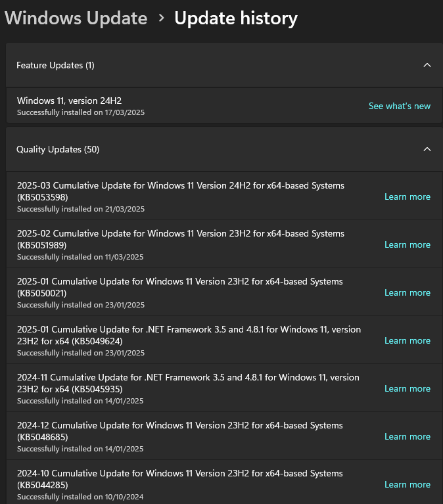This screenshot has width=443, height=504.
Task: Open See what's new link
Action: tap(399, 106)
